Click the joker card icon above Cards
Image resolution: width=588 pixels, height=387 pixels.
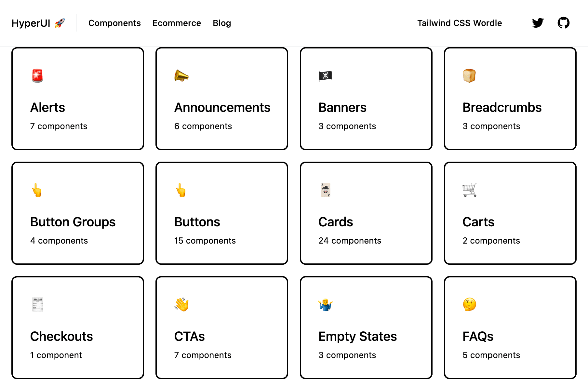click(x=326, y=190)
